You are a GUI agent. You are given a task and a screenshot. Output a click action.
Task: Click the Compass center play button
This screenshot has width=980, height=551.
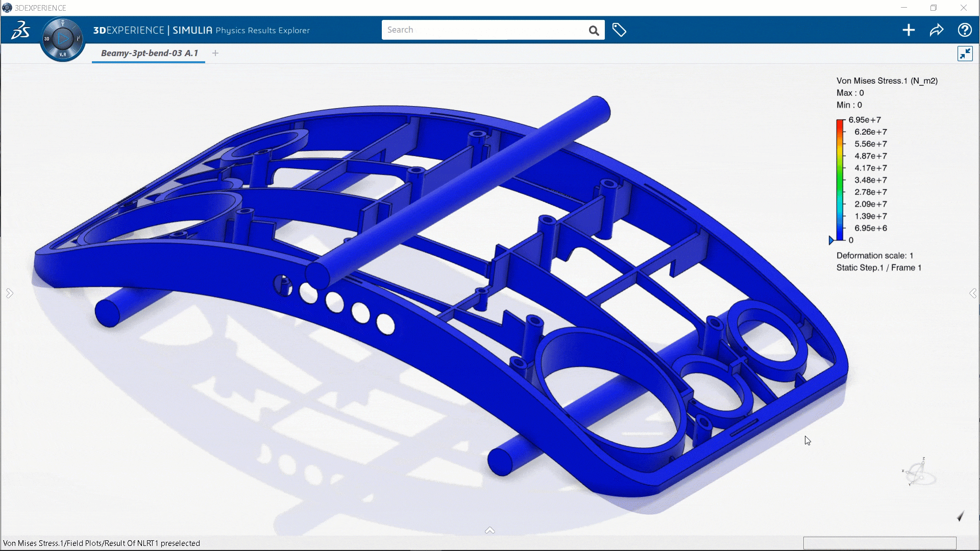[x=63, y=39]
